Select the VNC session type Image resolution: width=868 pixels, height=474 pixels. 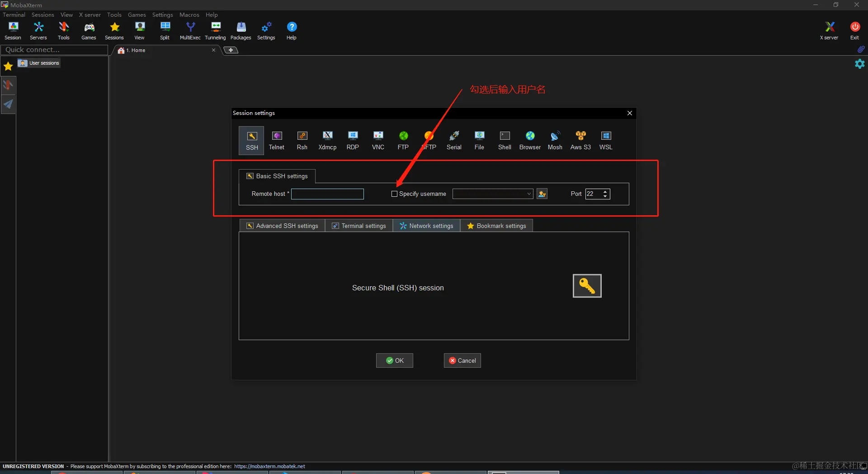[378, 141]
